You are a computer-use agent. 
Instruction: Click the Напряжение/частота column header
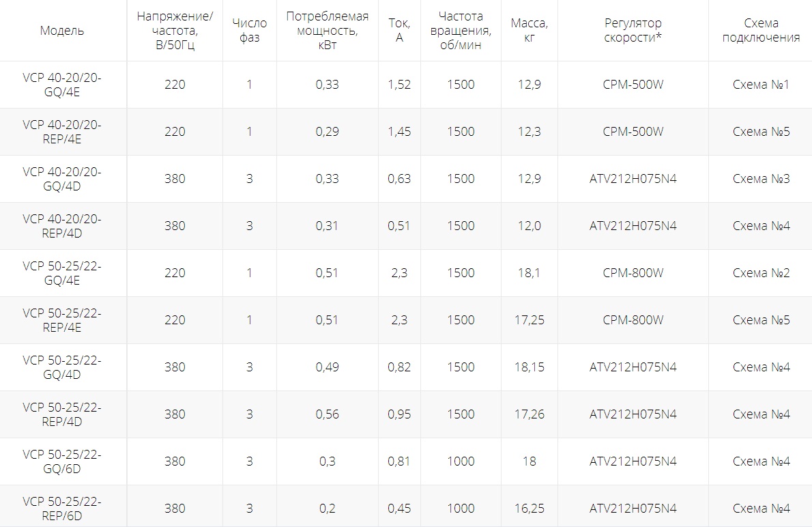click(x=175, y=31)
